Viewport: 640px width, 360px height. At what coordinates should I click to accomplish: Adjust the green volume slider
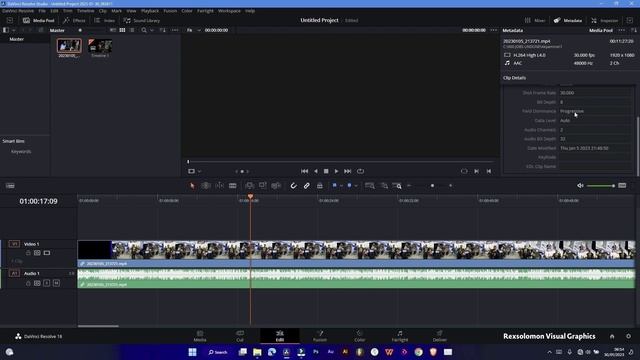tap(600, 186)
